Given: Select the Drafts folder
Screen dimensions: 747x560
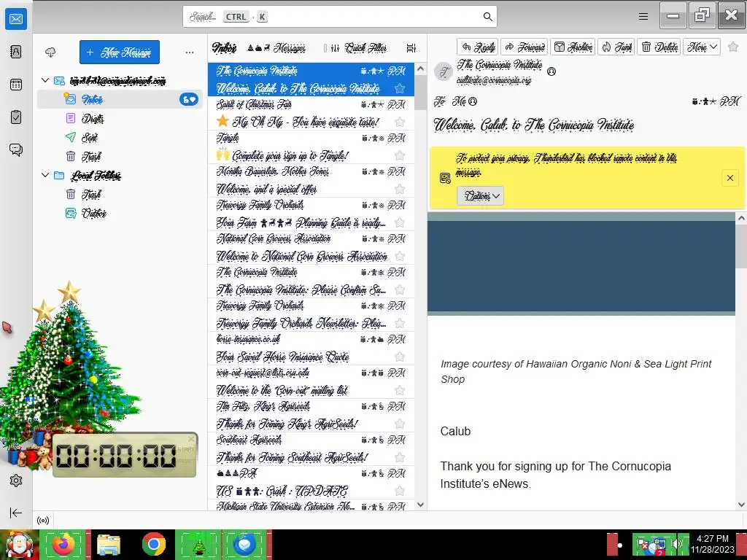Looking at the screenshot, I should [x=120, y=119].
